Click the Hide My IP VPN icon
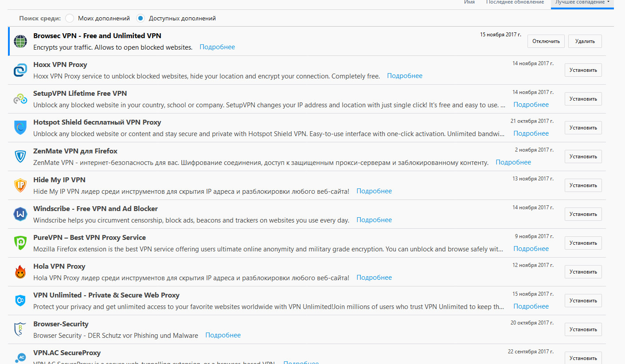625x364 pixels. pyautogui.click(x=20, y=185)
